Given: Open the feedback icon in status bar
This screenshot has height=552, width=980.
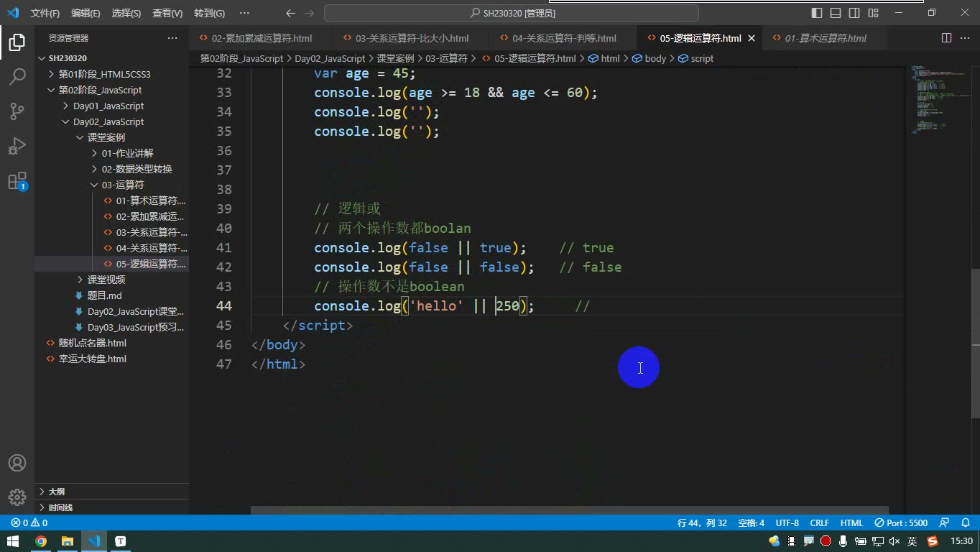Looking at the screenshot, I should pyautogui.click(x=944, y=523).
